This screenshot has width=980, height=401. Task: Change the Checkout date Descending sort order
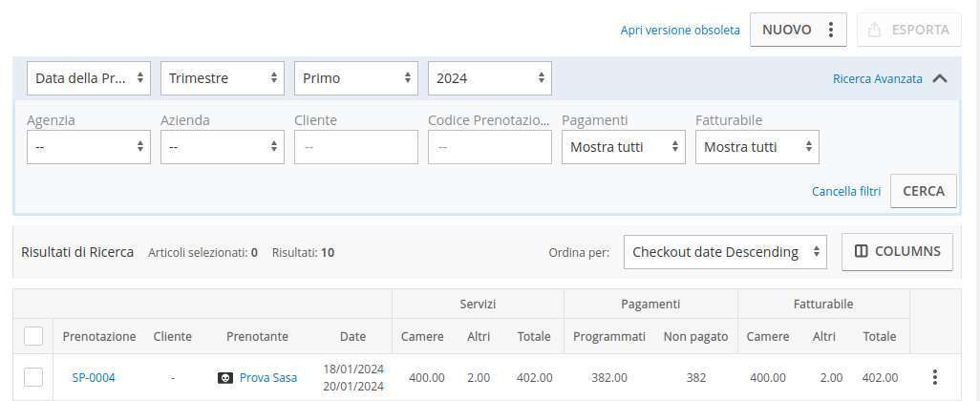coord(725,252)
